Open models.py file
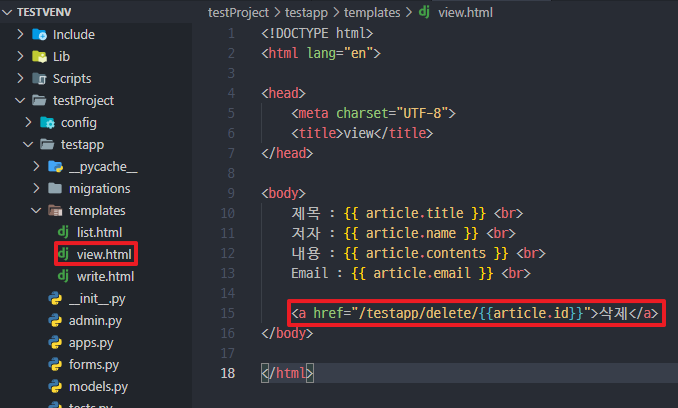 click(x=99, y=387)
